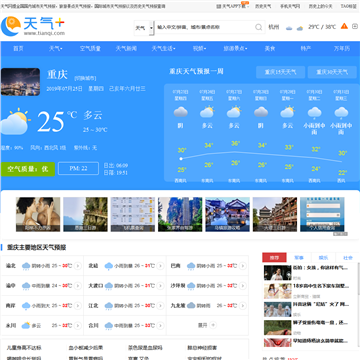Click the 重庆15天天气 button
This screenshot has width=360, height=360.
click(x=280, y=72)
